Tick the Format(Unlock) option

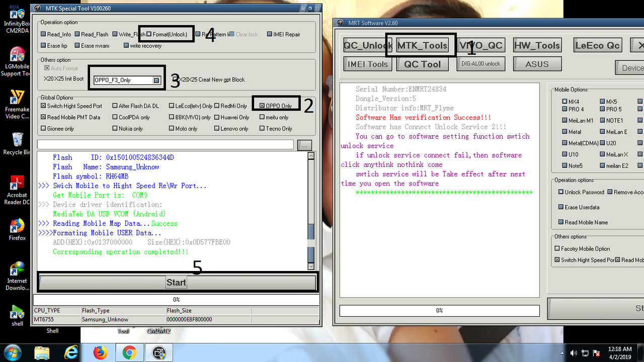(149, 34)
